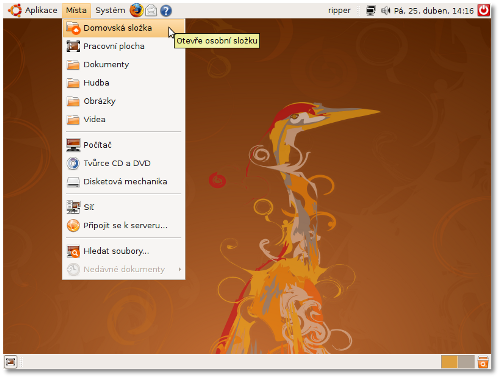Close the open Místa menu
The width and height of the screenshot is (500, 378).
76,10
